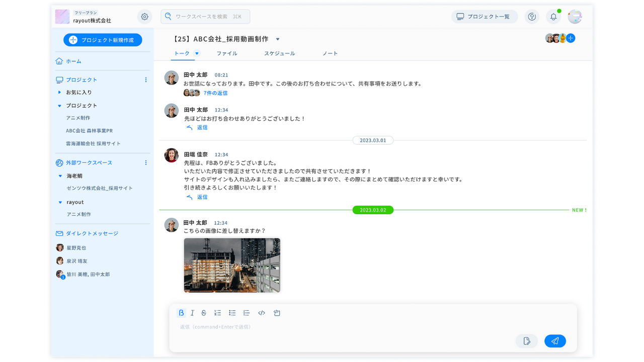
Task: Open the dropdown beside the project title
Action: tap(278, 39)
